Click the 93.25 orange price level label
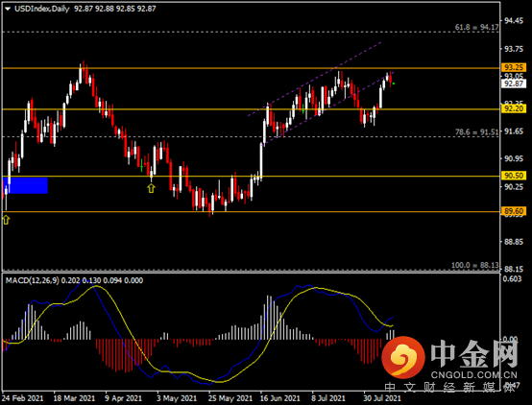This screenshot has width=532, height=405. (x=514, y=67)
